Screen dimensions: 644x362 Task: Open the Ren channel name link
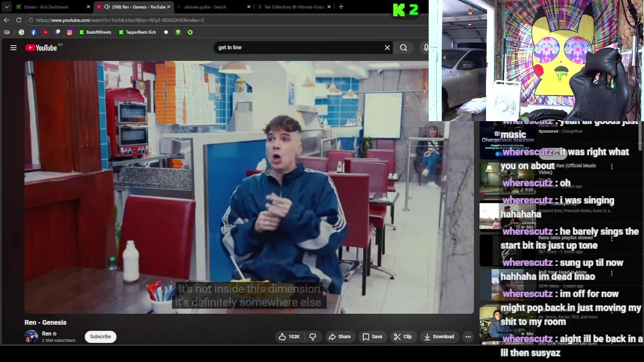[47, 334]
